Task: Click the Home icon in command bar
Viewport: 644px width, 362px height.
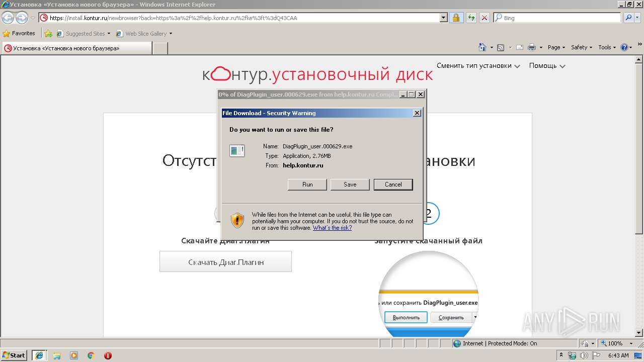Action: 482,47
